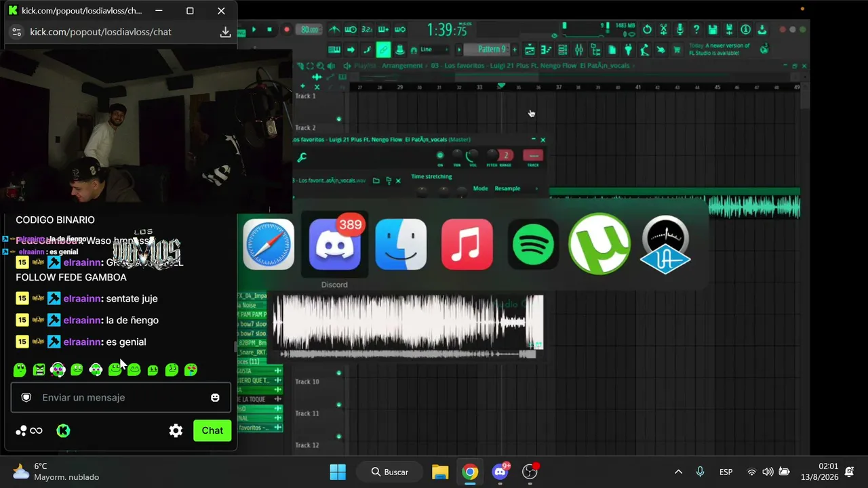Open the mixer TRACK selector in channel window
Image resolution: width=868 pixels, height=488 pixels.
coord(533,155)
